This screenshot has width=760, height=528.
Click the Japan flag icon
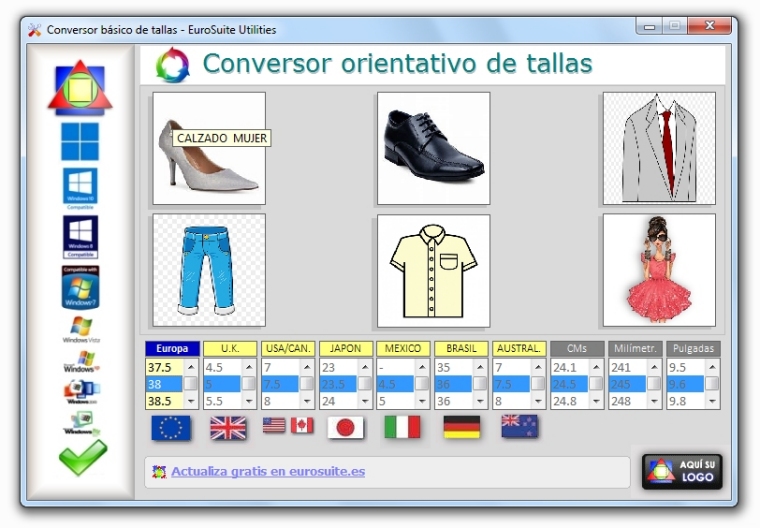pyautogui.click(x=345, y=427)
